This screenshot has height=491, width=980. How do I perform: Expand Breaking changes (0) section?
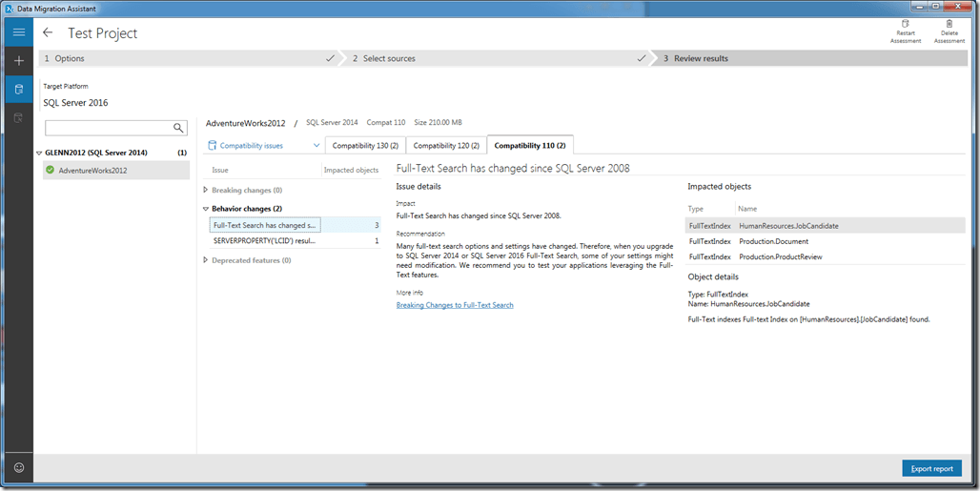point(206,190)
